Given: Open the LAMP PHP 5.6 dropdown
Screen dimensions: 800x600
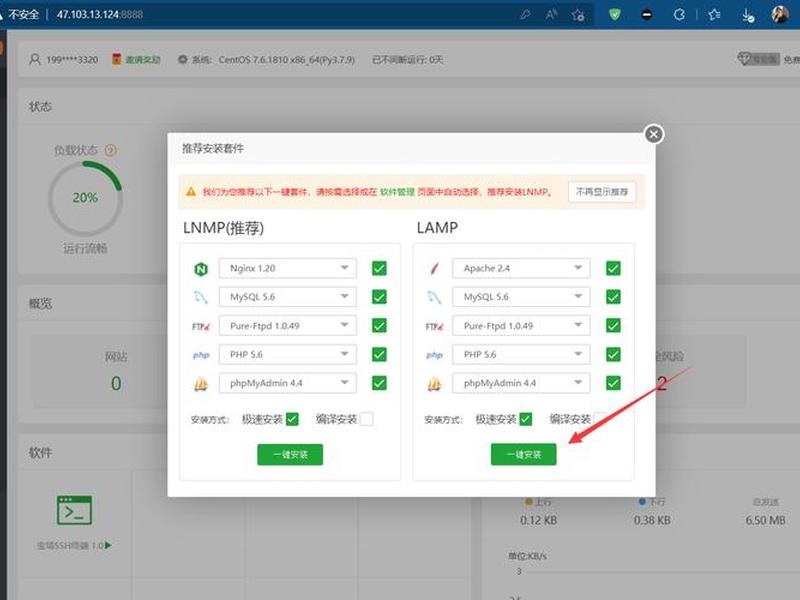Looking at the screenshot, I should coord(521,355).
